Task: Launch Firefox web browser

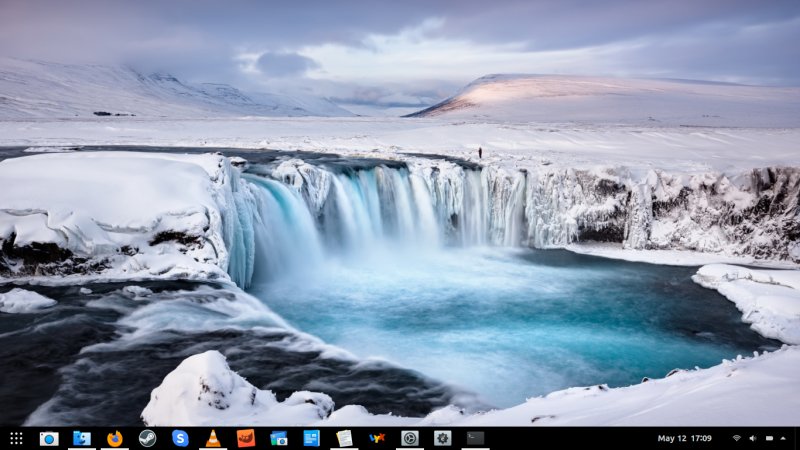Action: click(x=115, y=438)
